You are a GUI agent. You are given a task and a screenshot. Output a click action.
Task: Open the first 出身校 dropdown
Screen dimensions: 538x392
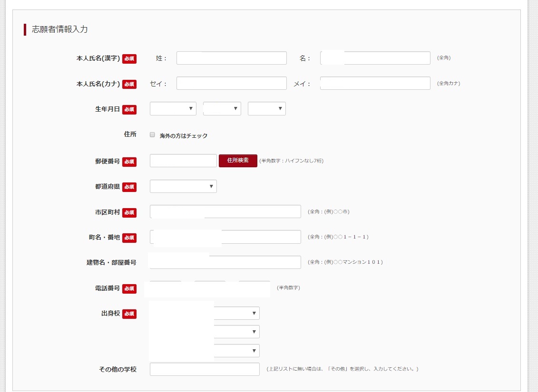point(205,313)
